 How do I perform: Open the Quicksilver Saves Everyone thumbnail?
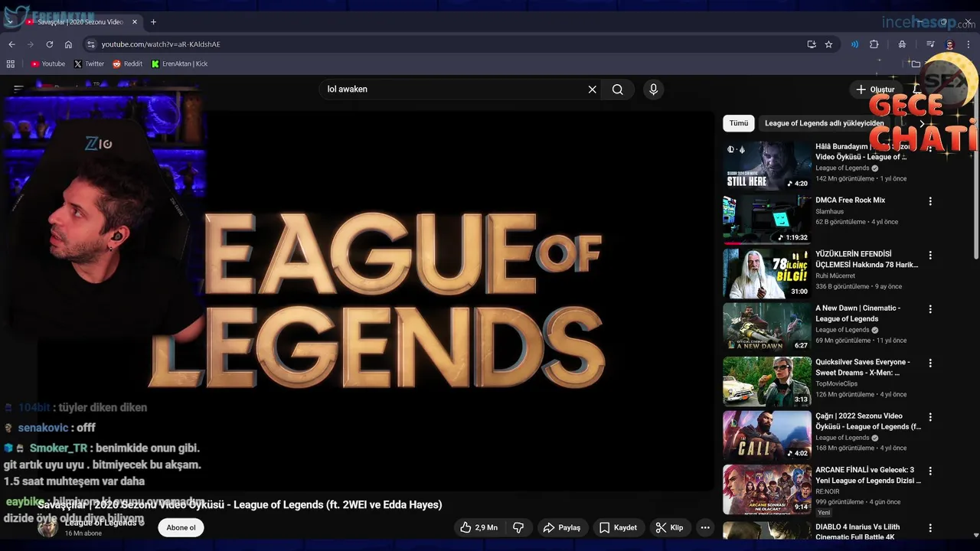point(767,381)
